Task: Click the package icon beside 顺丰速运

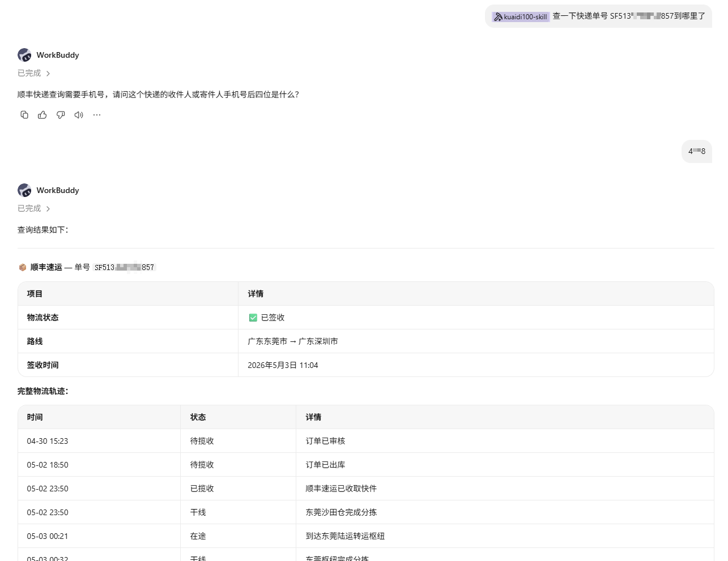Action: (x=23, y=267)
